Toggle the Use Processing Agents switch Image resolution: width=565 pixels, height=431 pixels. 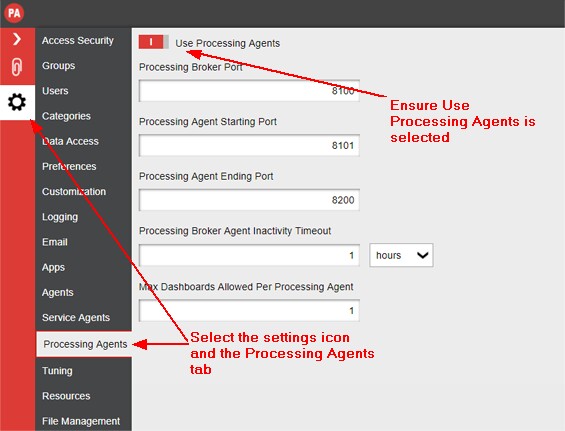[x=154, y=42]
